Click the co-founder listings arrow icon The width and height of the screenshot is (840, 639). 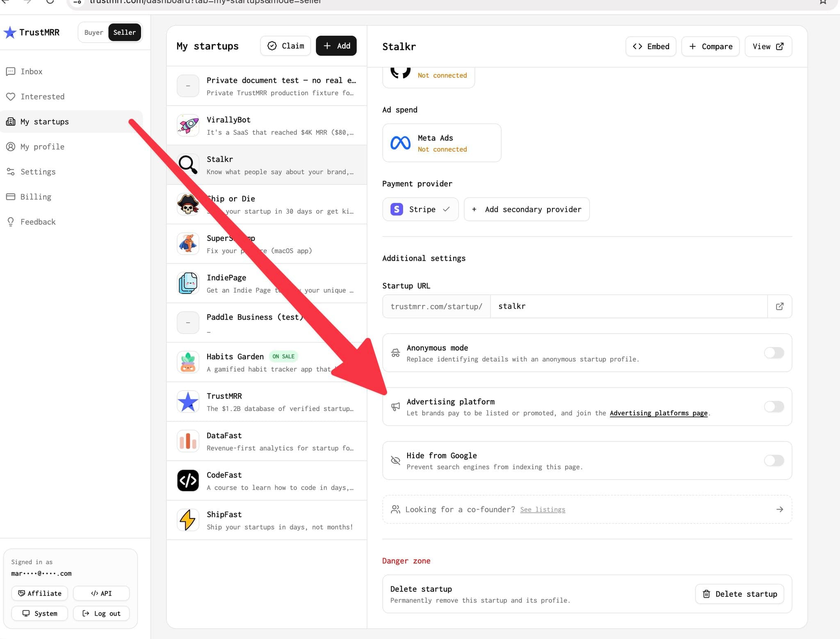point(780,509)
